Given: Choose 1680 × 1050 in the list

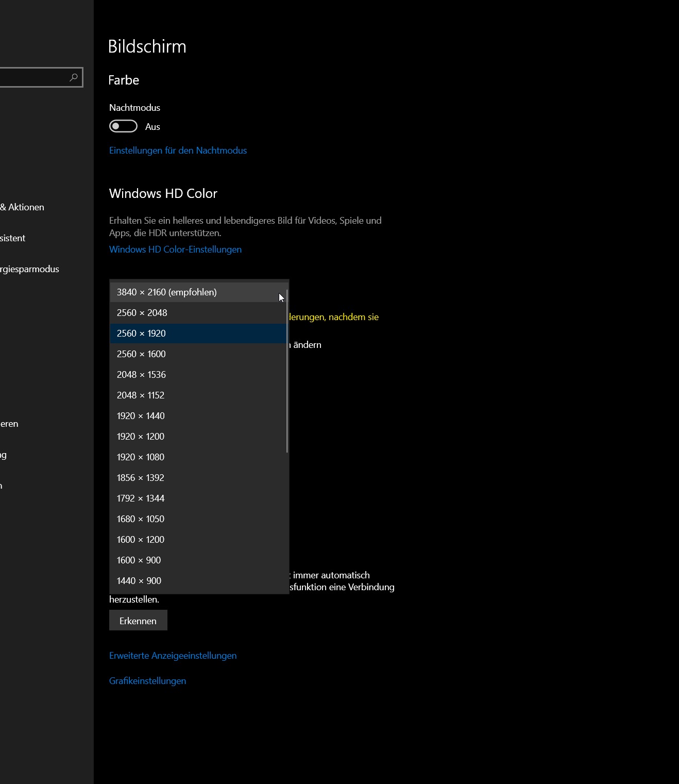Looking at the screenshot, I should (141, 519).
